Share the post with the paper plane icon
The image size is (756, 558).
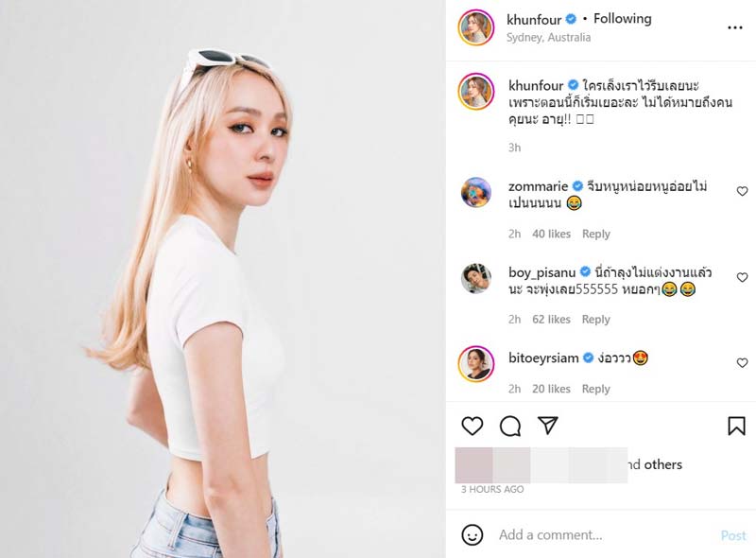click(x=547, y=426)
